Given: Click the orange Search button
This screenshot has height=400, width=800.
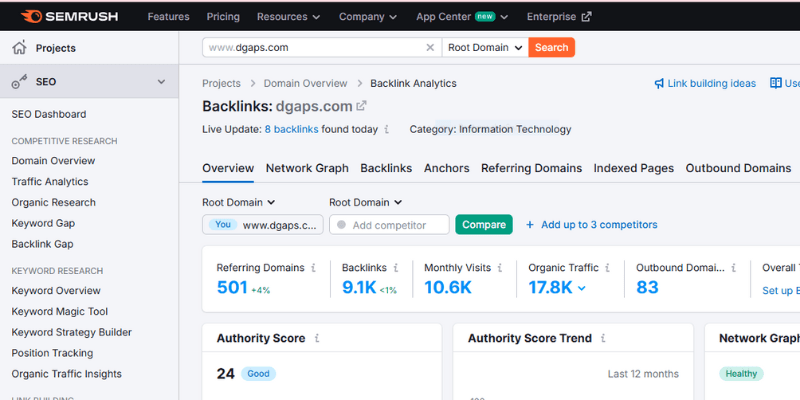Looking at the screenshot, I should pyautogui.click(x=552, y=47).
